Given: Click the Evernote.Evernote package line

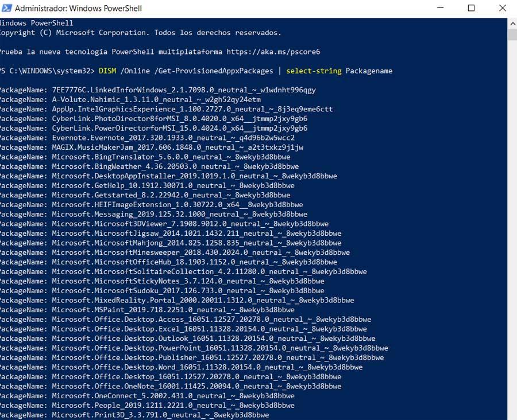Looking at the screenshot, I should point(148,138).
